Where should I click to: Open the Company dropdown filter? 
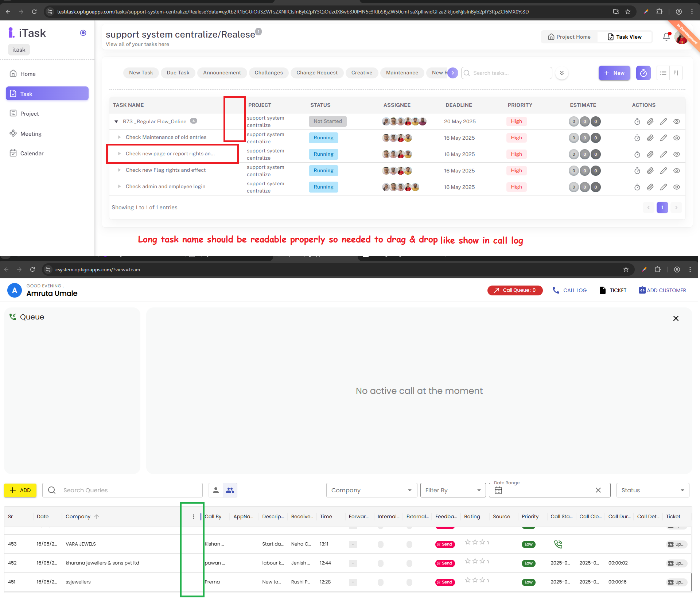point(371,490)
